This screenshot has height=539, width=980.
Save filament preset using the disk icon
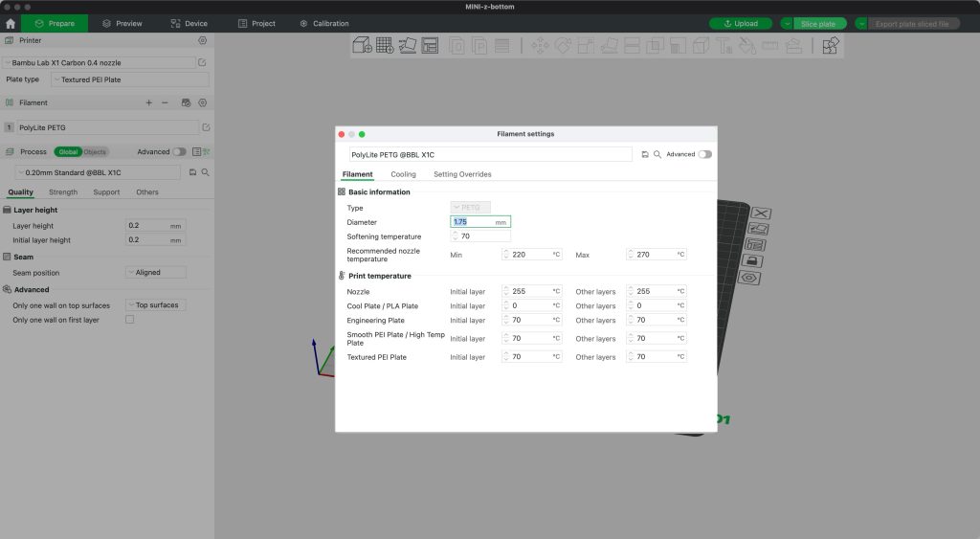click(645, 154)
